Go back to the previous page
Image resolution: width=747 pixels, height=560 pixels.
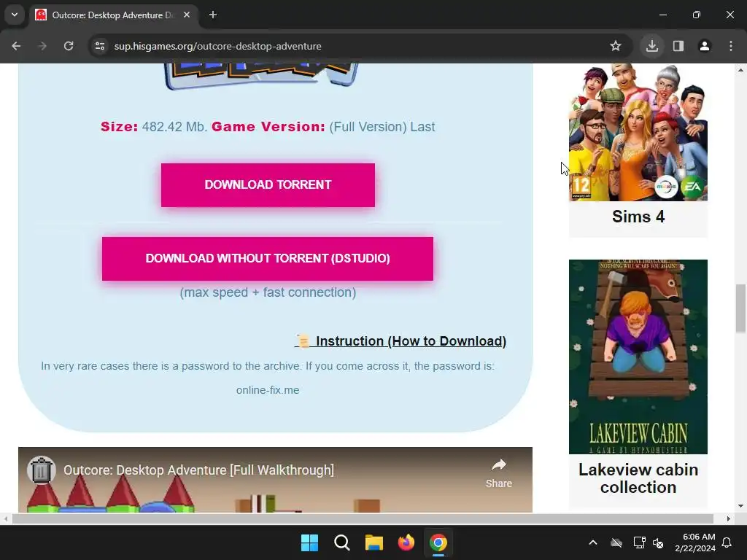(x=16, y=46)
